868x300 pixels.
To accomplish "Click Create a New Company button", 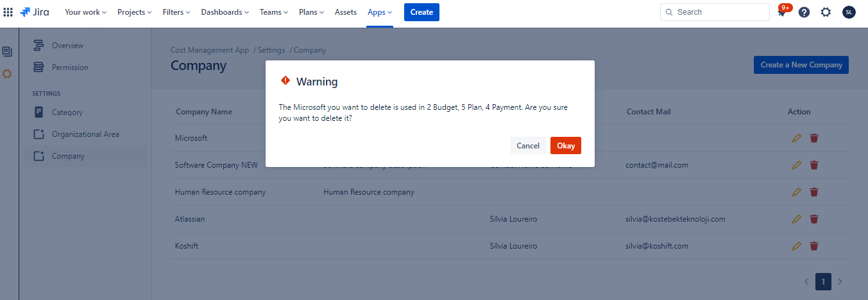I will (x=801, y=65).
